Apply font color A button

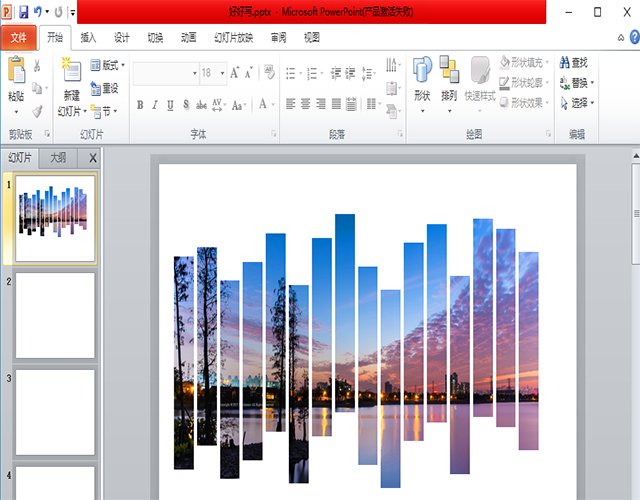tap(263, 104)
